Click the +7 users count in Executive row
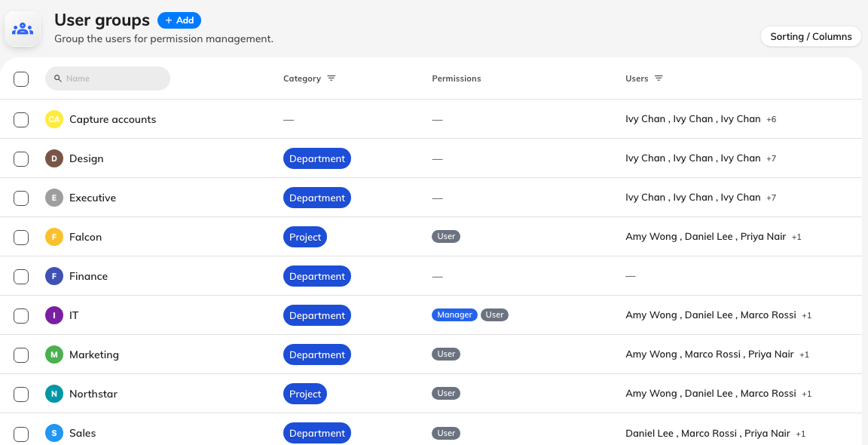 (x=771, y=198)
